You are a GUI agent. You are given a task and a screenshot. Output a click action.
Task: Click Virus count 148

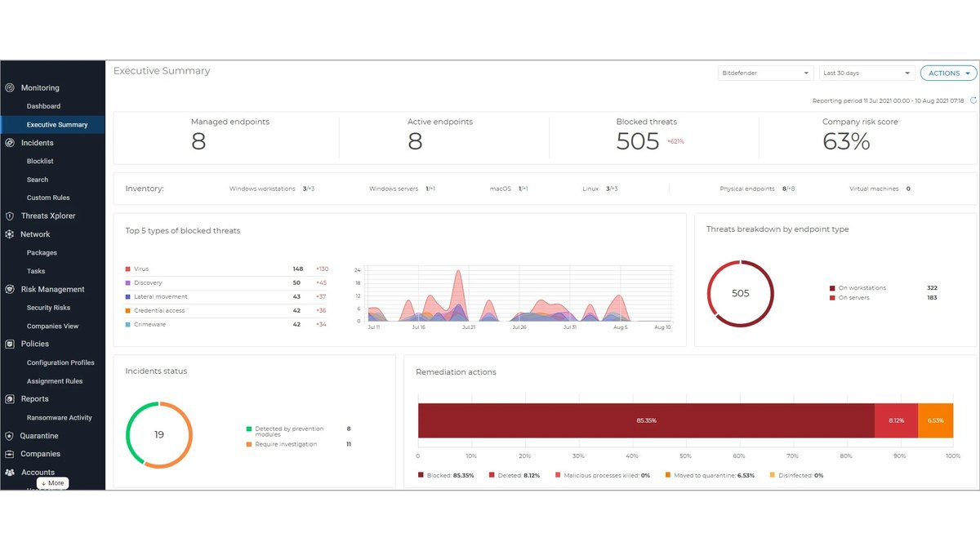click(x=297, y=269)
